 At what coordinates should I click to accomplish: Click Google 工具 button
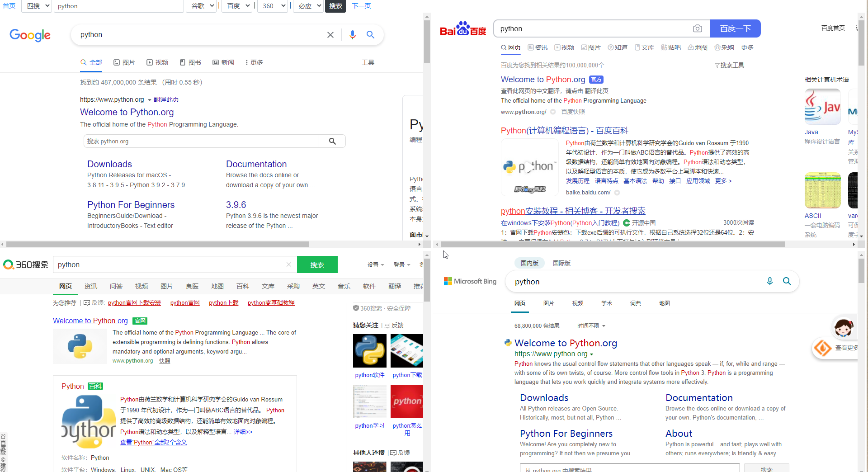(x=368, y=62)
